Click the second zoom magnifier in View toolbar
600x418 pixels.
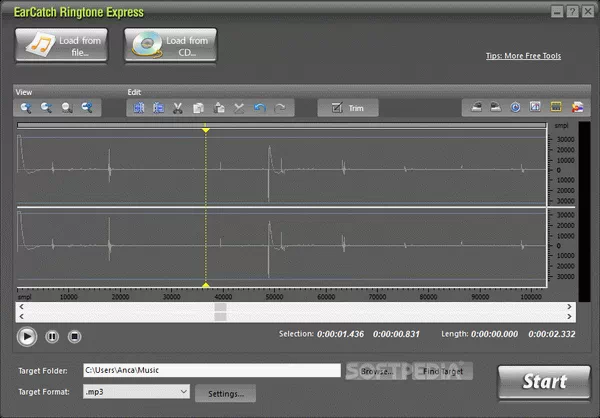pos(46,108)
